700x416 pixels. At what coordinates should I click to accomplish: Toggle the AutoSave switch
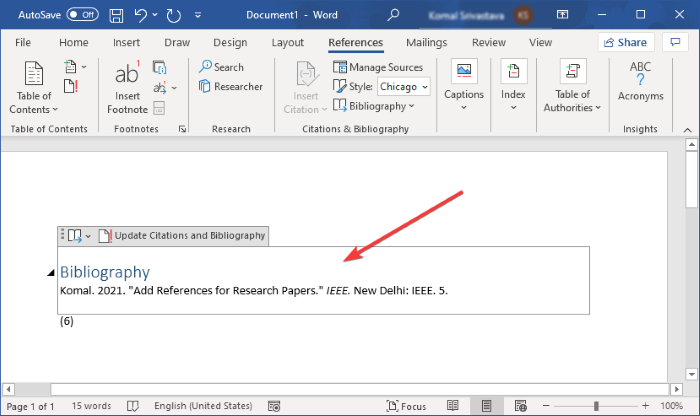83,15
